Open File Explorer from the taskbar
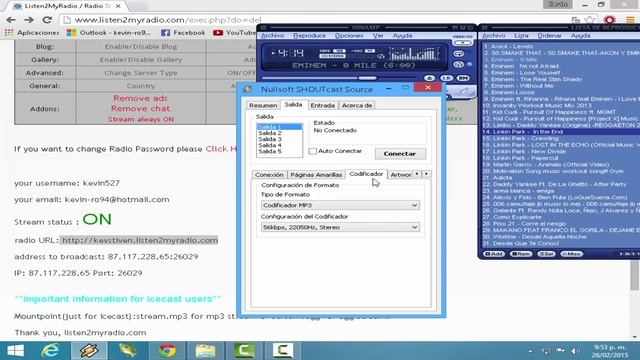The height and width of the screenshot is (360, 640). pyautogui.click(x=205, y=351)
